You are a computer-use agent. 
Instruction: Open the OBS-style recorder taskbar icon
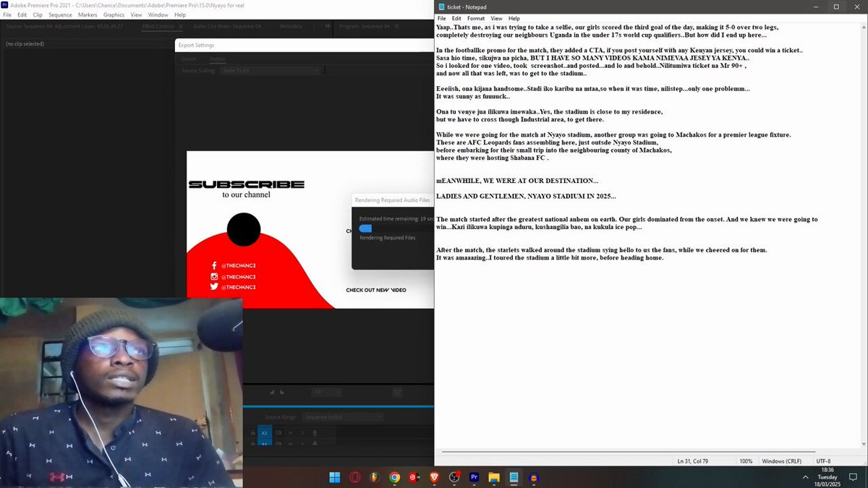454,477
